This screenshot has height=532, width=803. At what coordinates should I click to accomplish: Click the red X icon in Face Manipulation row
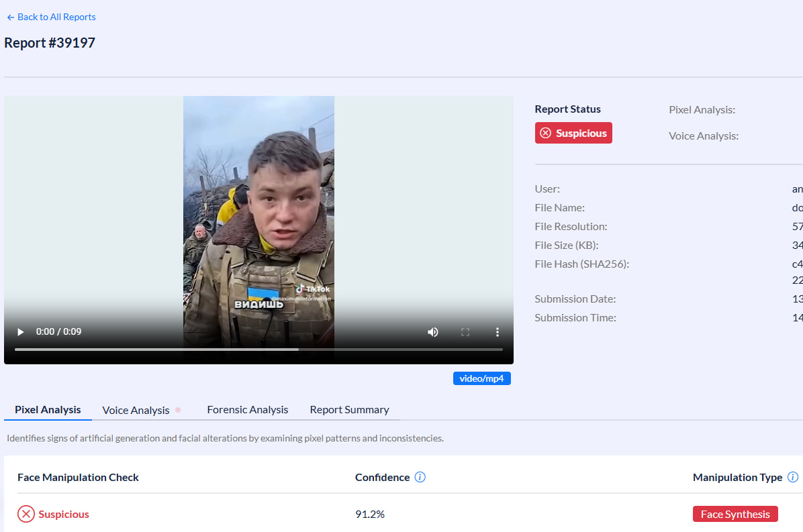(26, 515)
